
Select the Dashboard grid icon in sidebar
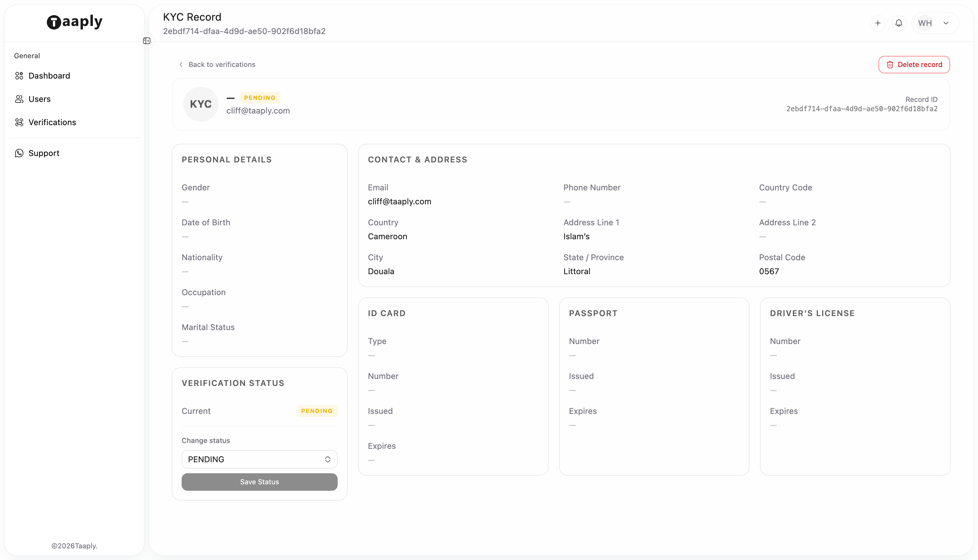pyautogui.click(x=19, y=76)
